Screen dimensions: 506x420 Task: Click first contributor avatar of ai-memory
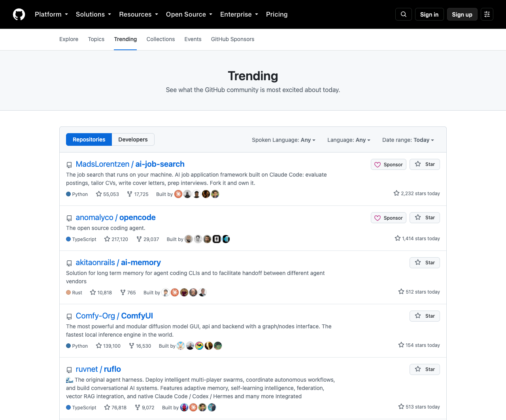(166, 292)
